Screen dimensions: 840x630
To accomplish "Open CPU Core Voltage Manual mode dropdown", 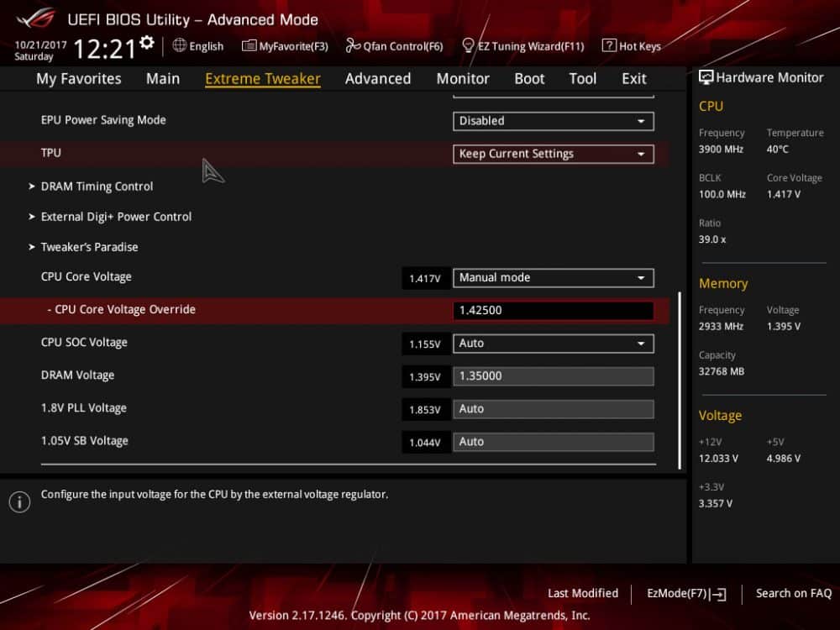I will 554,277.
